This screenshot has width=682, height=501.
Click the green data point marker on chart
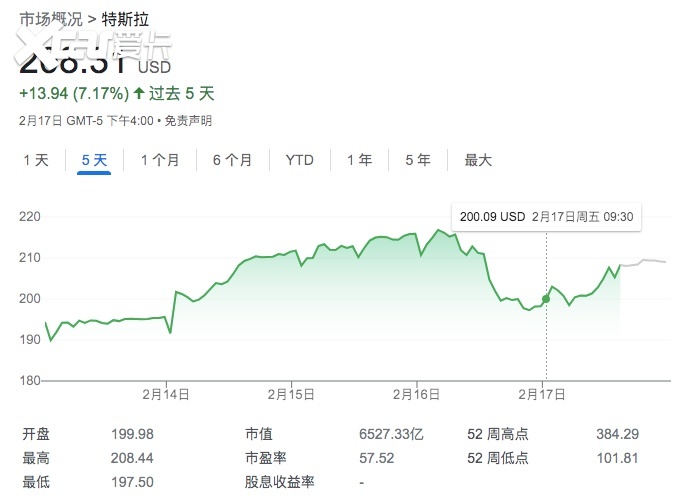[546, 298]
